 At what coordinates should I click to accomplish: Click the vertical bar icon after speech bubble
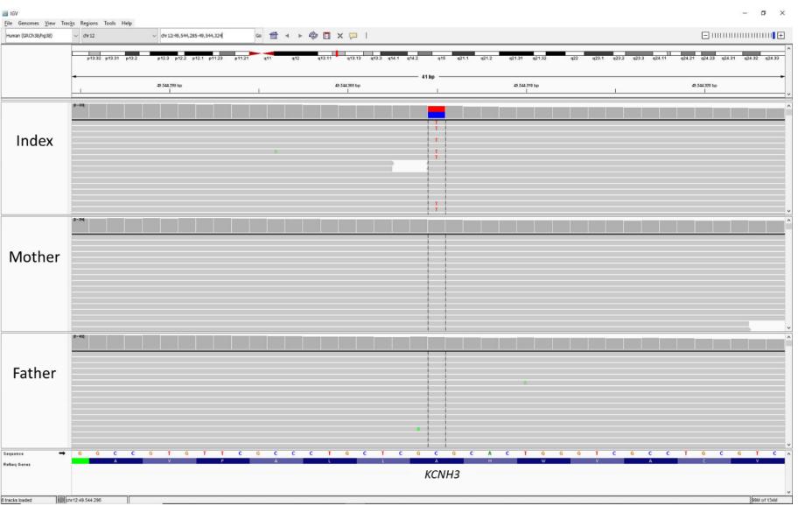(x=366, y=36)
